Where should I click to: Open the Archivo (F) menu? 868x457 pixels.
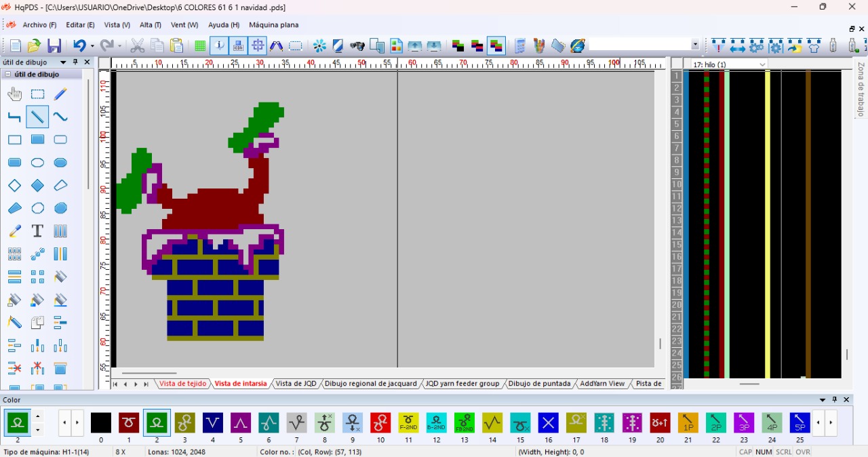[39, 25]
